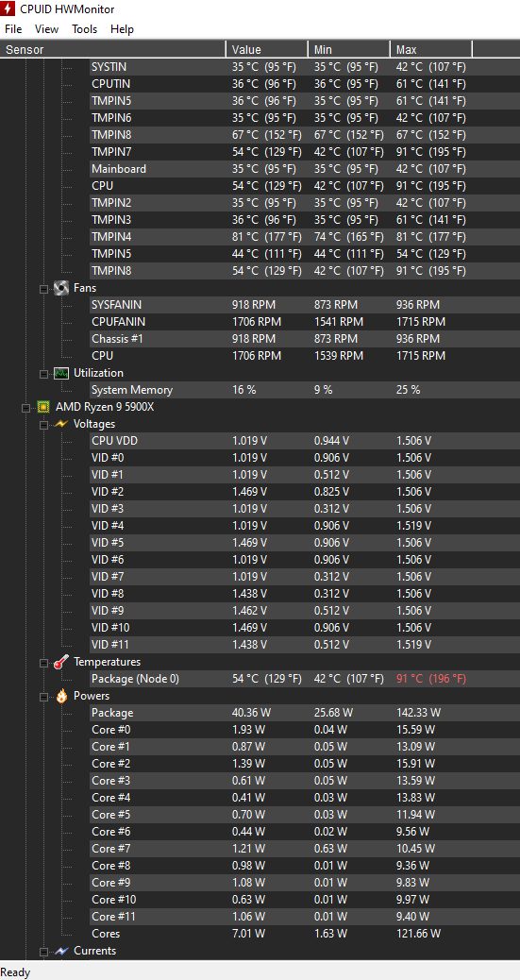
Task: Select the System Memory utilization row
Action: [x=305, y=390]
